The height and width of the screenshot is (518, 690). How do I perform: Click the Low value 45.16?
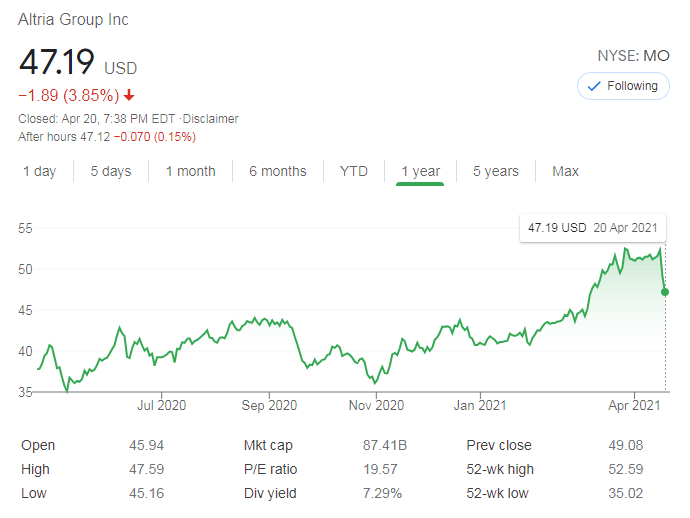(147, 493)
